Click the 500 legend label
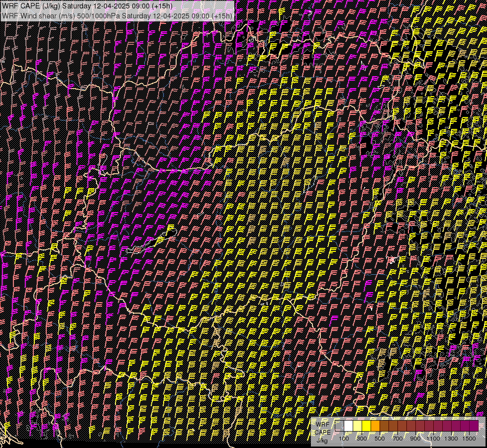 pos(380,439)
